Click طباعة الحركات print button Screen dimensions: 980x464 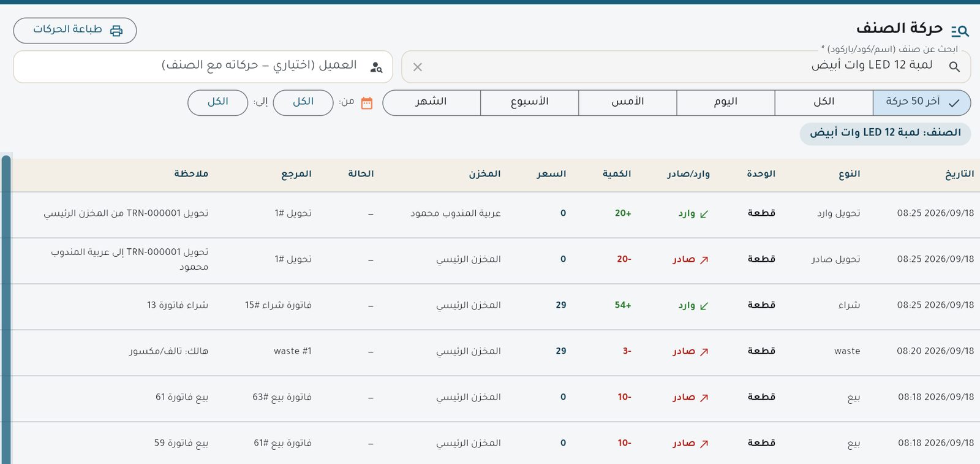point(75,31)
